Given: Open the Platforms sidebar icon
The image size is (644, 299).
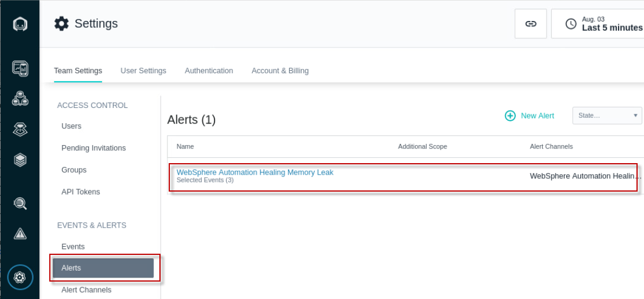Looking at the screenshot, I should pyautogui.click(x=20, y=129).
